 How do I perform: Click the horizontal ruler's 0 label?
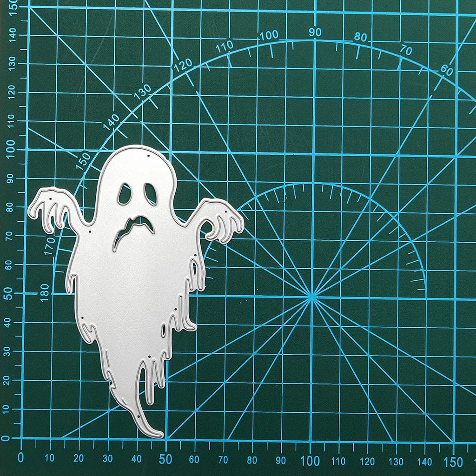click(x=20, y=458)
